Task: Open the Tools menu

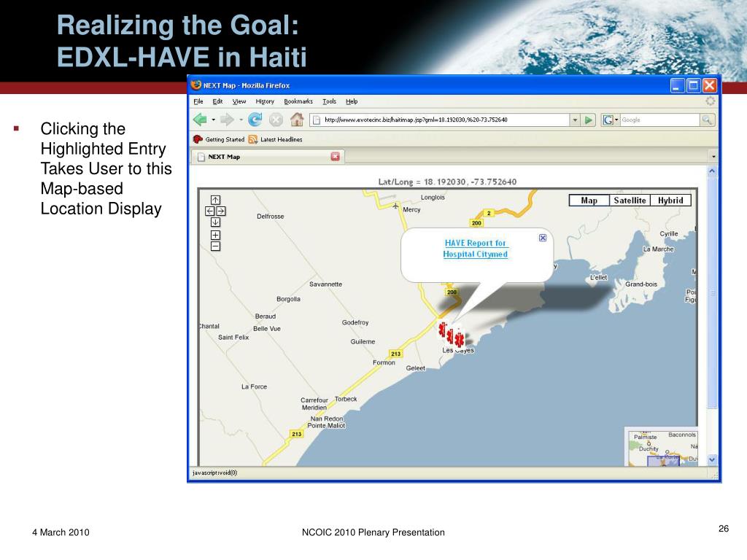Action: point(329,101)
